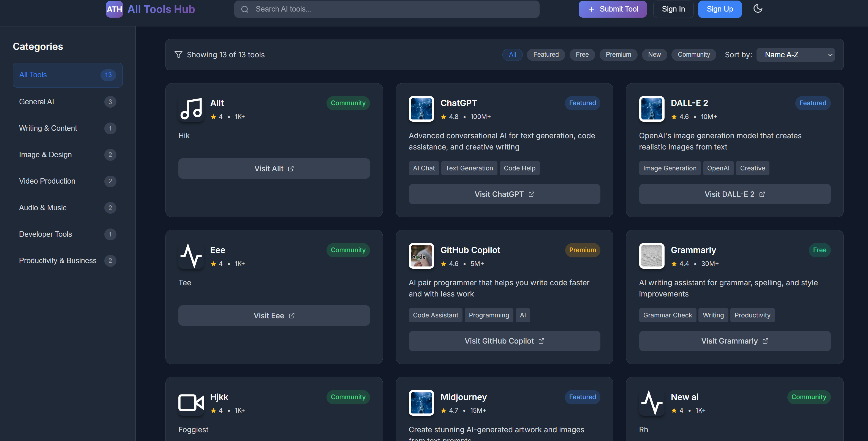
Task: Click the filter funnel icon
Action: pyautogui.click(x=178, y=55)
